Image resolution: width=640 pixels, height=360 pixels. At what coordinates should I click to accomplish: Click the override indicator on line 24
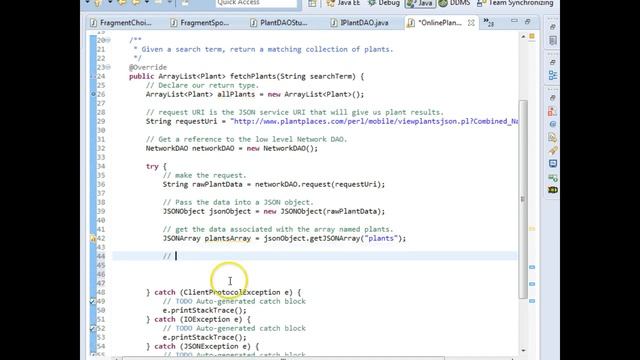pyautogui.click(x=93, y=76)
